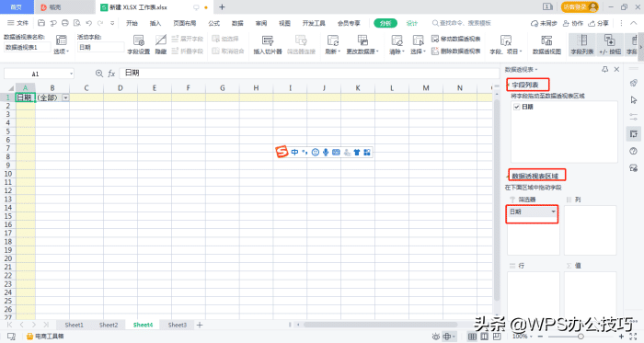Switch to the 设计 ribbon tab
The height and width of the screenshot is (343, 644).
pos(411,23)
